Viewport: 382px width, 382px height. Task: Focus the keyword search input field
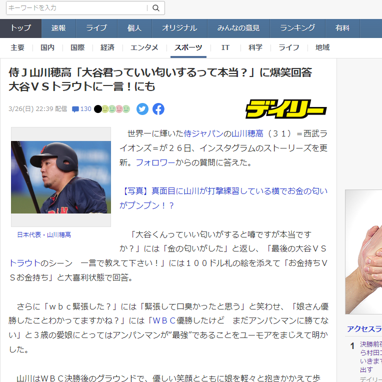click(77, 8)
